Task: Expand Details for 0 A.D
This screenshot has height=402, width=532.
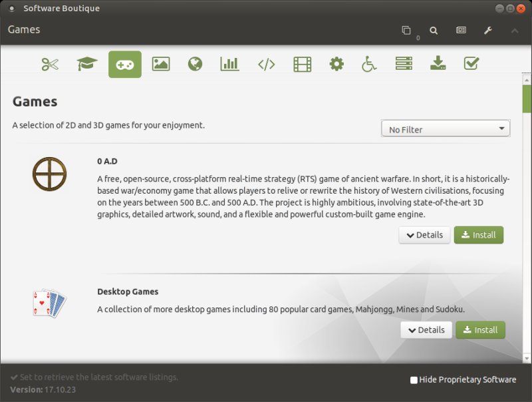Action: pos(424,235)
